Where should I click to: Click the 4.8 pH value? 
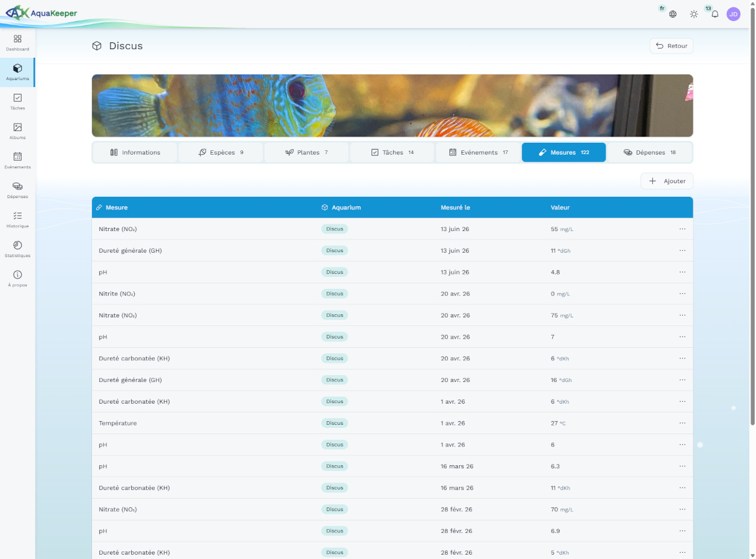pos(555,272)
